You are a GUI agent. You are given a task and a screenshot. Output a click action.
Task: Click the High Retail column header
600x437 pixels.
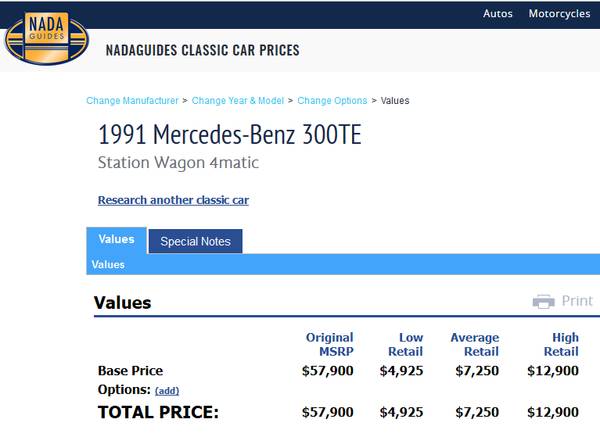click(x=561, y=345)
